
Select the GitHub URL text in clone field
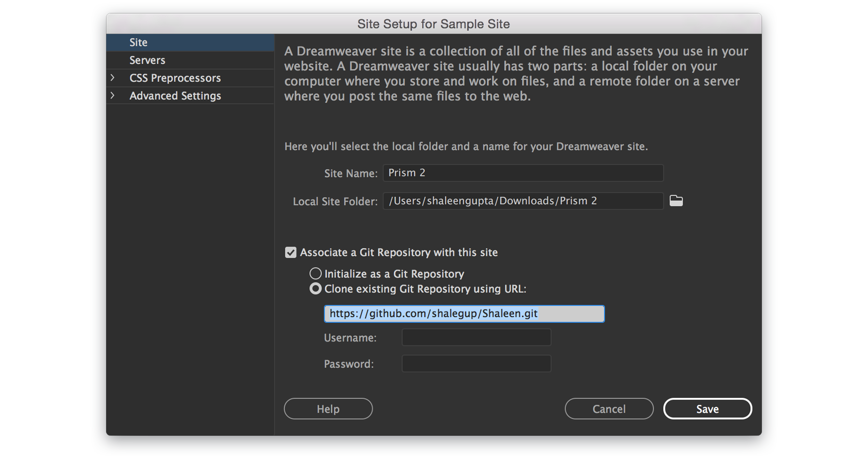click(434, 314)
